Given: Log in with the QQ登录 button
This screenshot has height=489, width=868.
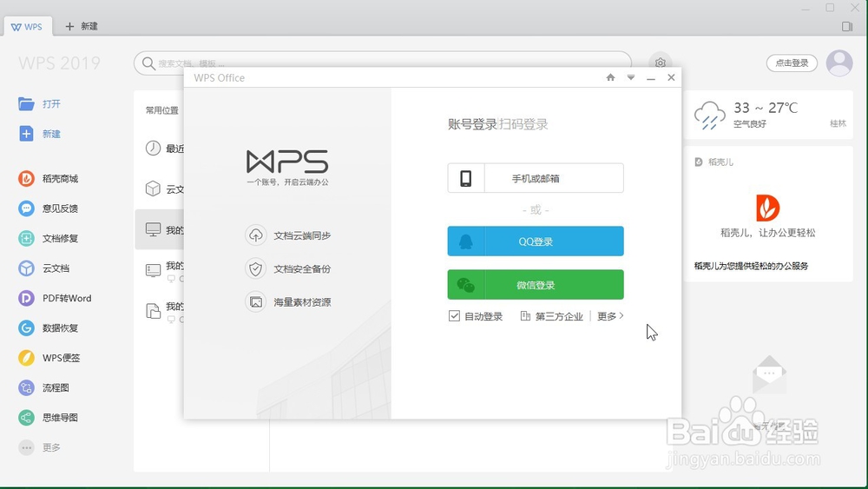Looking at the screenshot, I should (x=536, y=241).
